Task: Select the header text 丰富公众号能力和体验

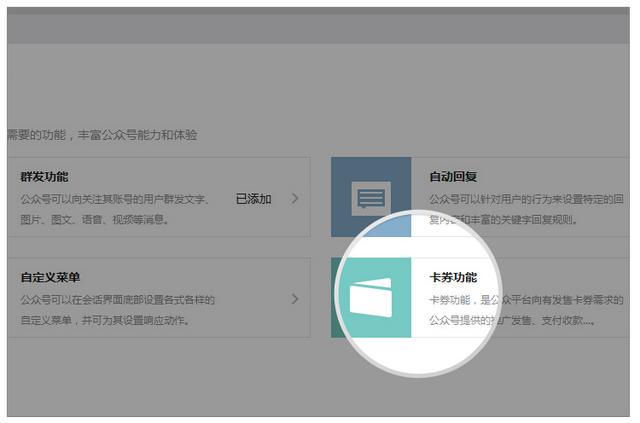Action: tap(138, 135)
